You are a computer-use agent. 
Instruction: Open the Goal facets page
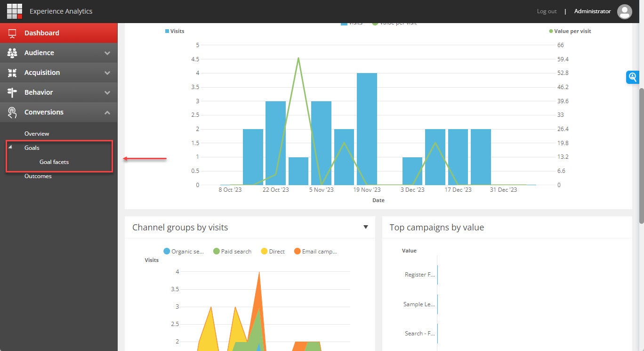tap(54, 162)
